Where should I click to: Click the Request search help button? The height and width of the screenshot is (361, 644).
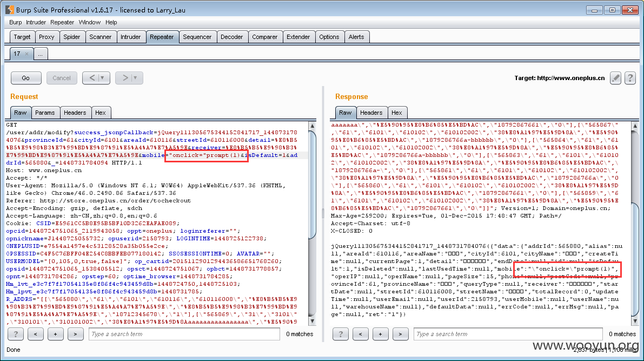(16, 334)
